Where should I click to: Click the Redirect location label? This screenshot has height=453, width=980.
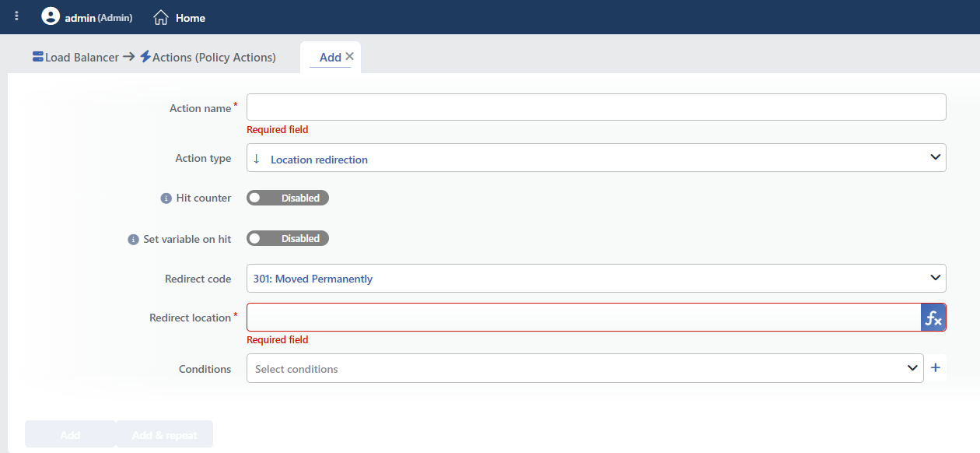click(x=191, y=318)
